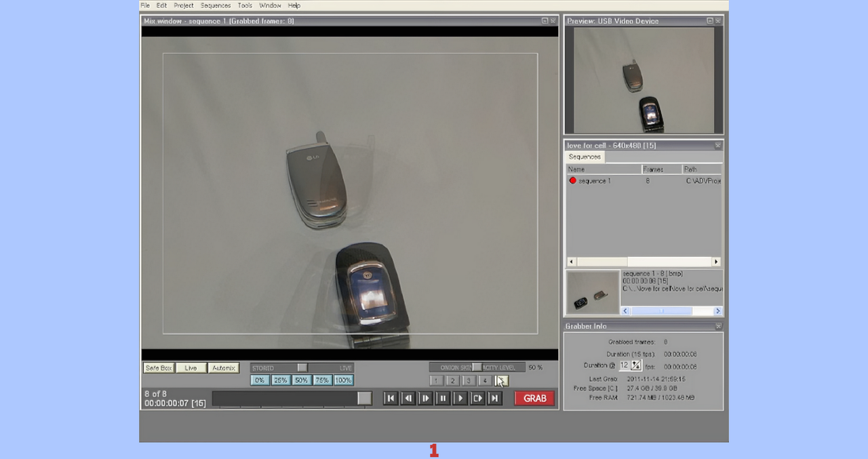Select onion skin level 5
The image size is (868, 459).
(501, 381)
